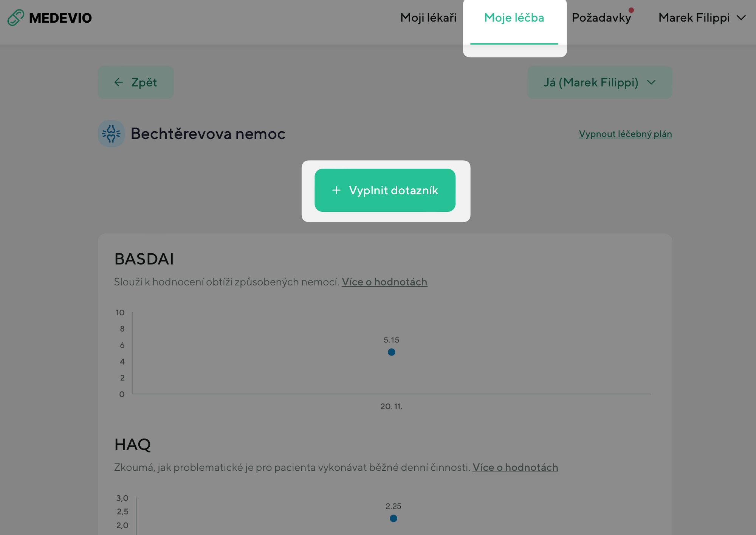756x535 pixels.
Task: Open the Moji lékaři tab
Action: point(428,18)
